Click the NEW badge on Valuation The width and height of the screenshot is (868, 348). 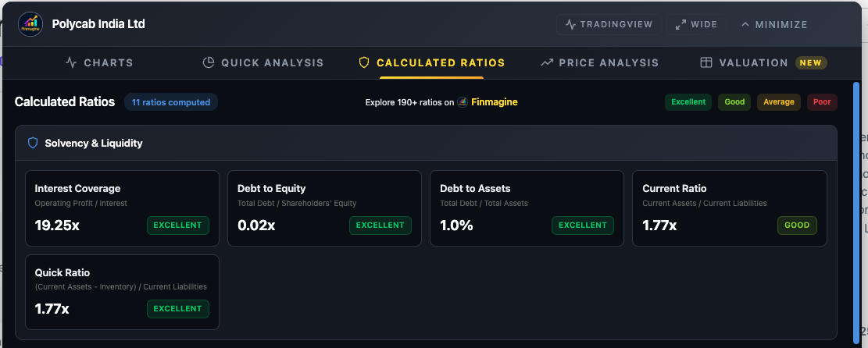[811, 62]
